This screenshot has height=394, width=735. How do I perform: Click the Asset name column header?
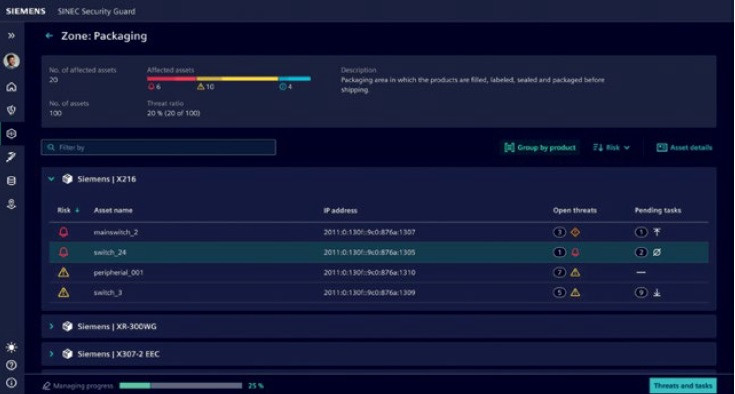[113, 210]
